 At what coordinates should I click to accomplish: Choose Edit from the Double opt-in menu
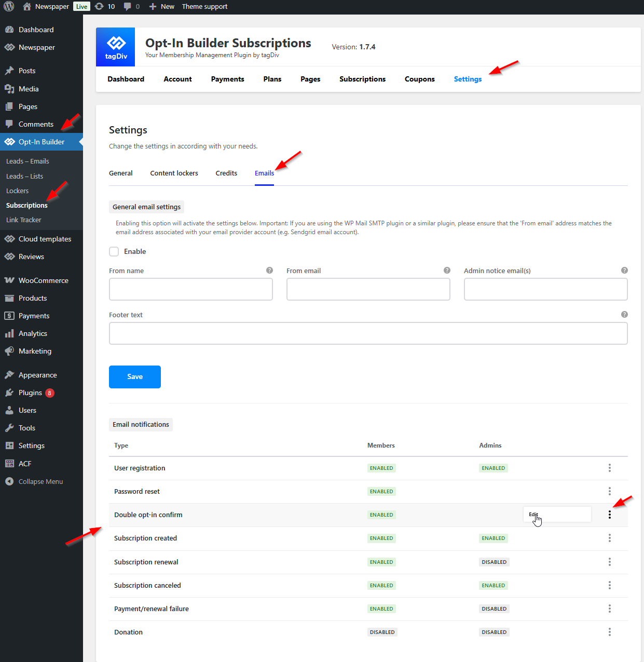click(x=533, y=514)
